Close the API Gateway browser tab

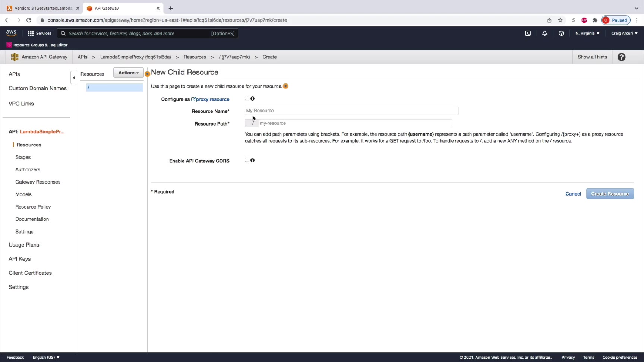pyautogui.click(x=158, y=8)
